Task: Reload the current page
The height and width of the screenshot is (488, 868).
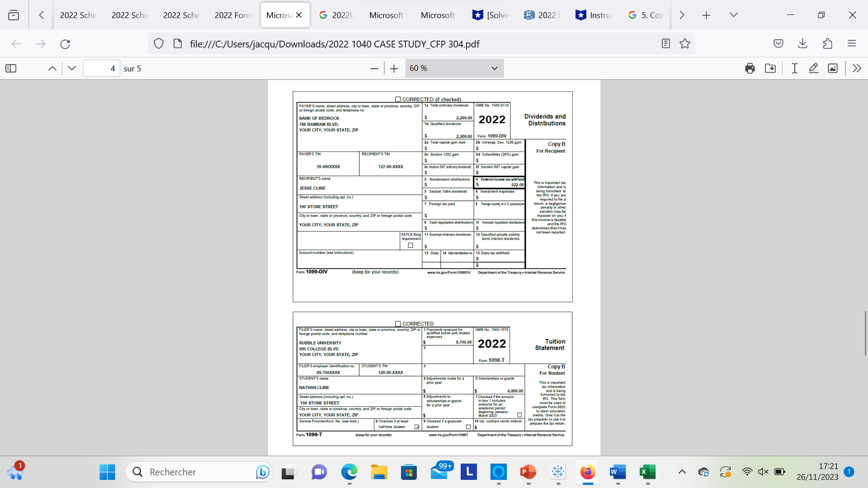Action: click(x=65, y=43)
